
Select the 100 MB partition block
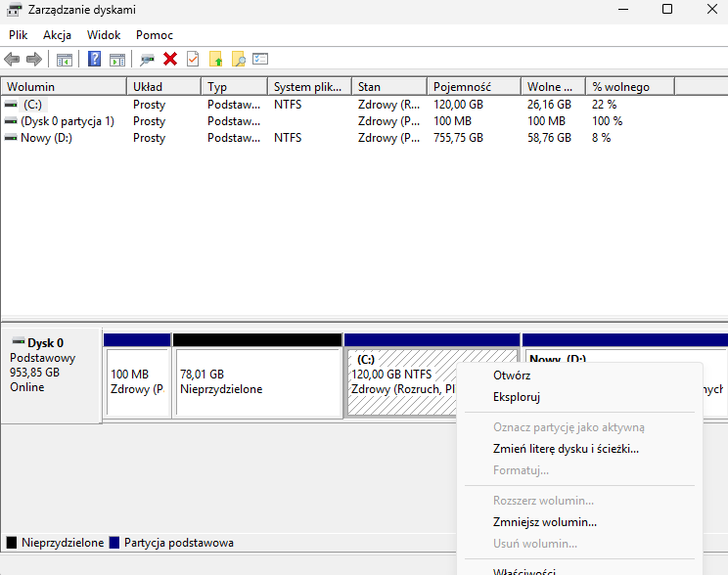pos(137,376)
